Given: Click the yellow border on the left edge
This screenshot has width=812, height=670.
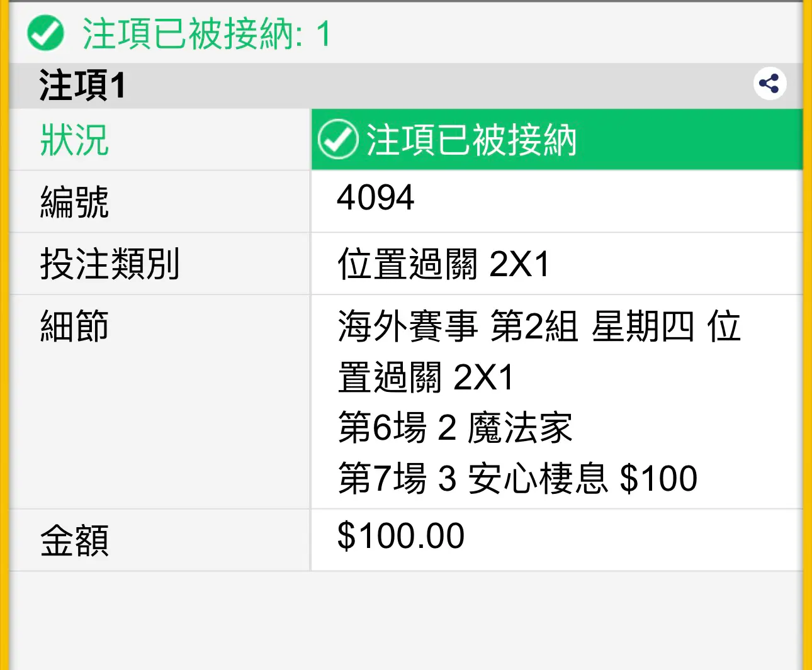Looking at the screenshot, I should pos(4,335).
